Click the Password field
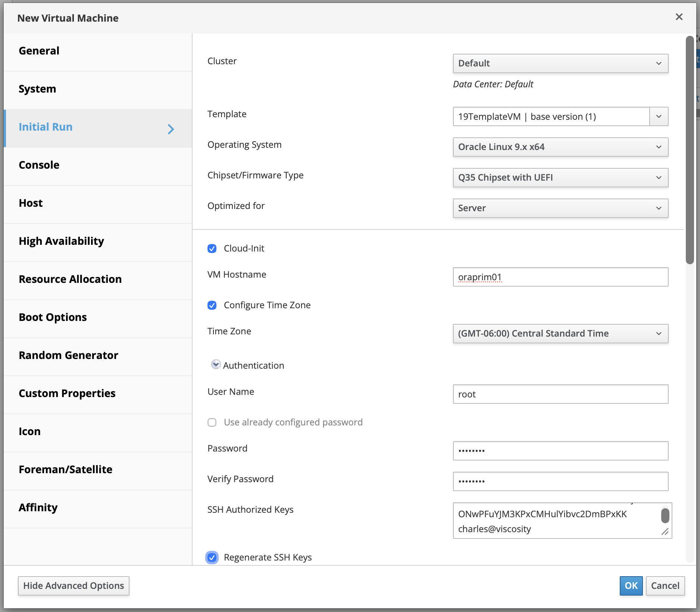Viewport: 700px width, 612px height. 560,451
